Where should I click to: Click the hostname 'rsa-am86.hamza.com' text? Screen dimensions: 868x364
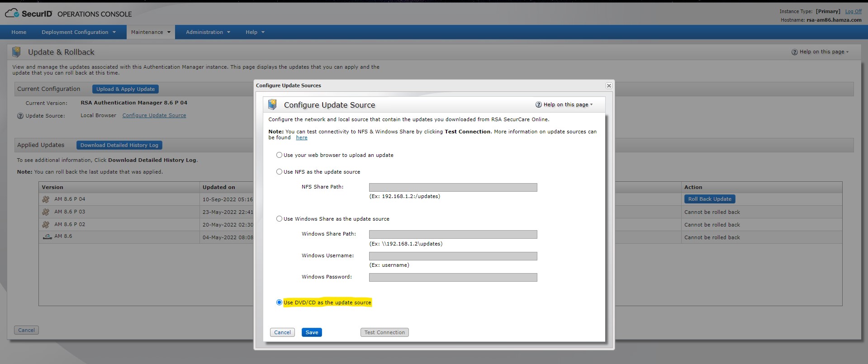click(x=834, y=20)
